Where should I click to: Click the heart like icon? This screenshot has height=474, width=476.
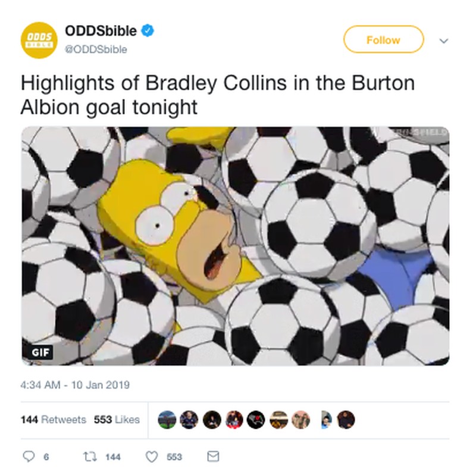point(152,456)
